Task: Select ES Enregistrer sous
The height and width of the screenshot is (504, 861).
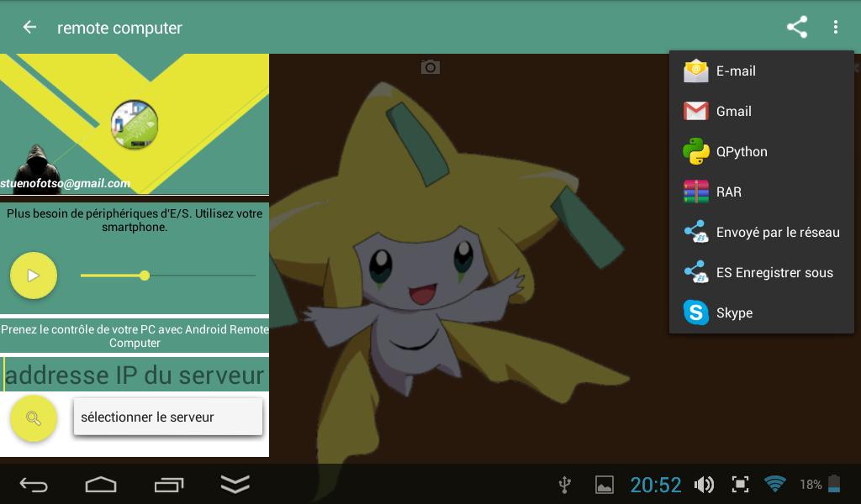Action: coord(761,272)
